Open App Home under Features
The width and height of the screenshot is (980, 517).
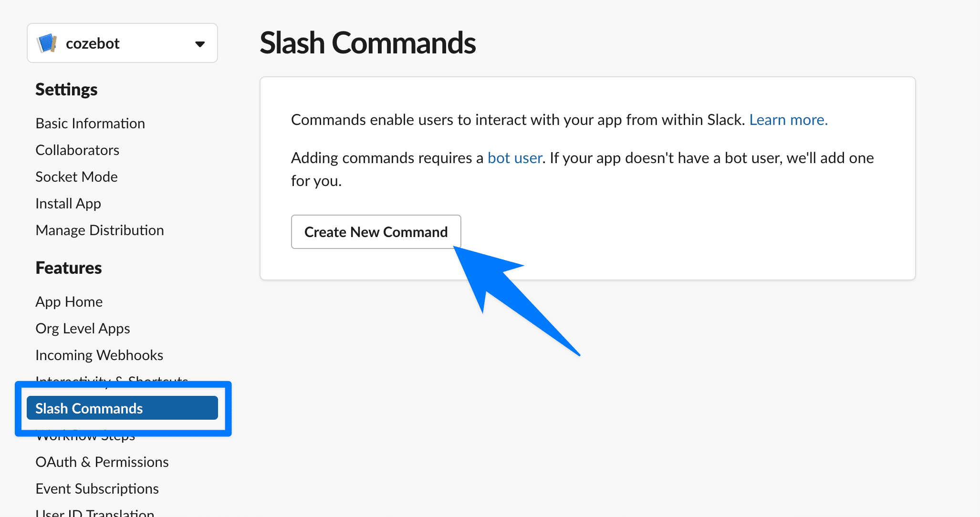(x=69, y=302)
